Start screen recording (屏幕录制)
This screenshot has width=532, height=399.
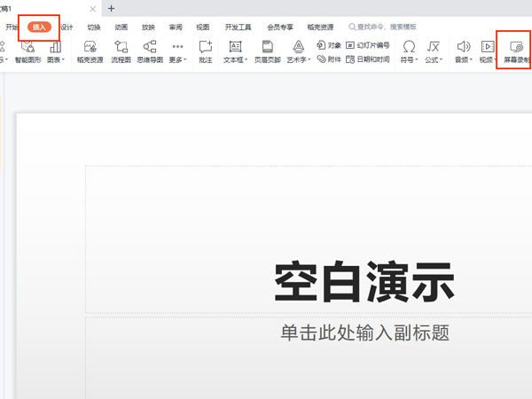[516, 47]
